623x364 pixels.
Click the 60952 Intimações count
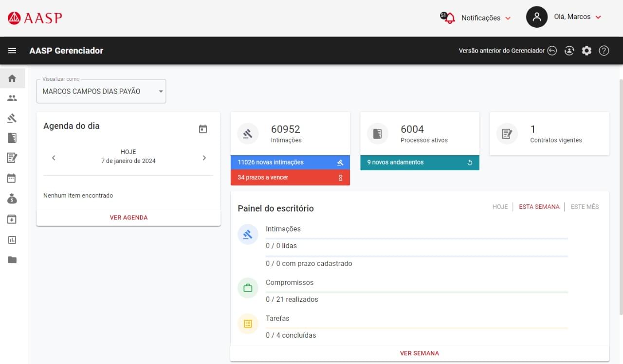tap(286, 129)
